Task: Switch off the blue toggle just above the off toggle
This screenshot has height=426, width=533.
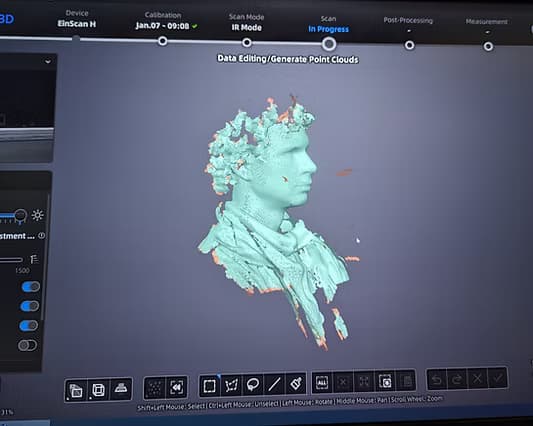Action: click(x=29, y=326)
